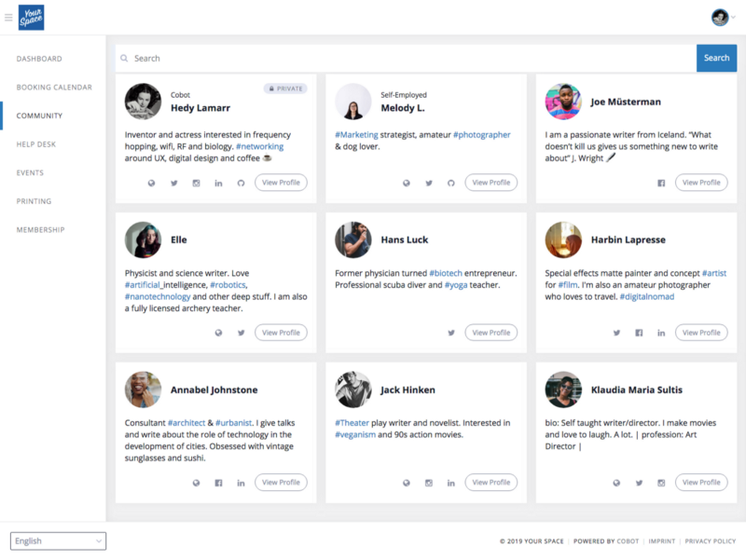View Profile of Hans Luck

(x=491, y=333)
